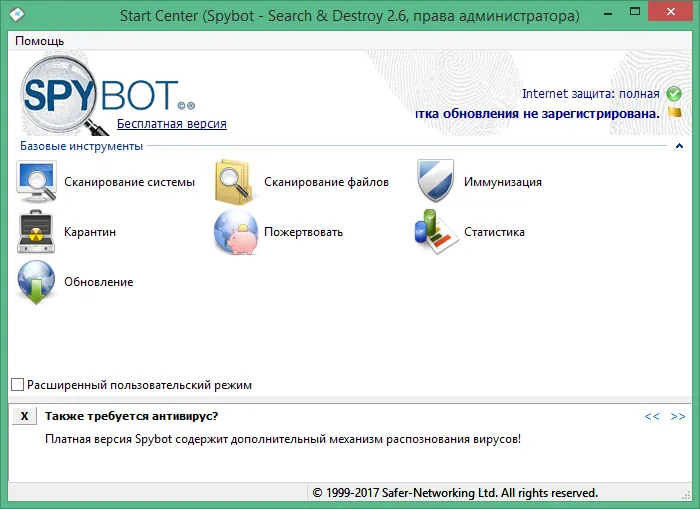Click the Сканирование файлов label
The height and width of the screenshot is (509, 700).
[326, 182]
